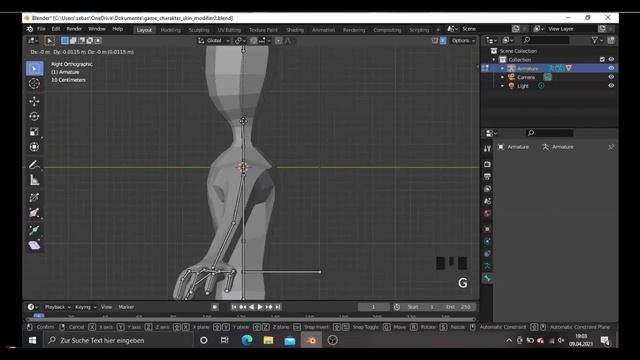Select the Move tool
The height and width of the screenshot is (360, 640).
tap(34, 101)
